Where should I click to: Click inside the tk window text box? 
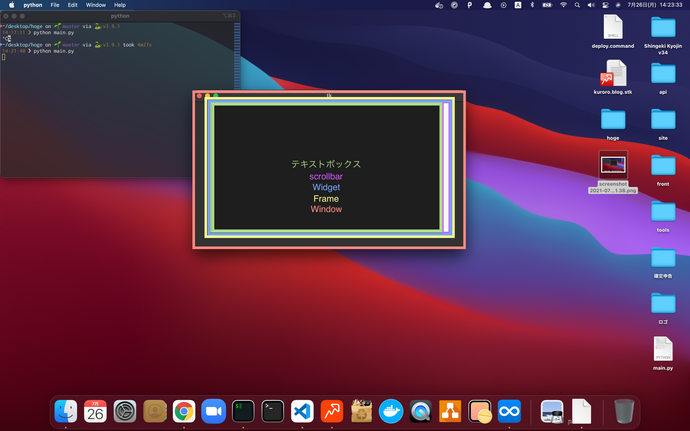327,167
